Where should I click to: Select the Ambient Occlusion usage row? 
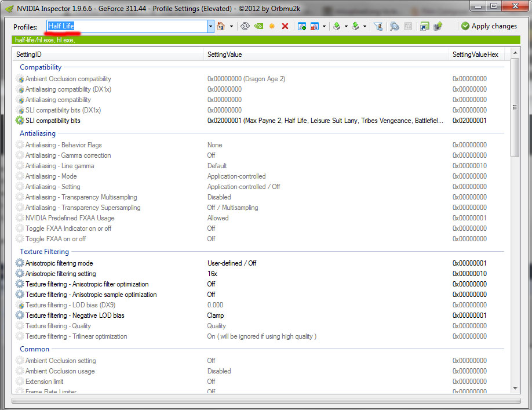pos(260,371)
